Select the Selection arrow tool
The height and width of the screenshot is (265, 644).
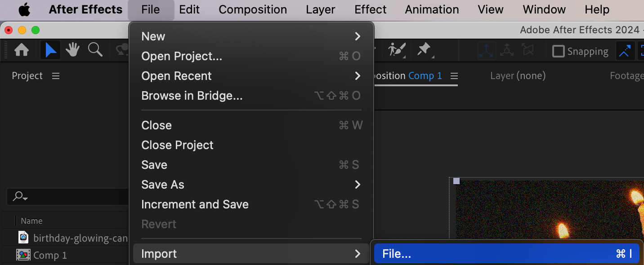(x=51, y=50)
